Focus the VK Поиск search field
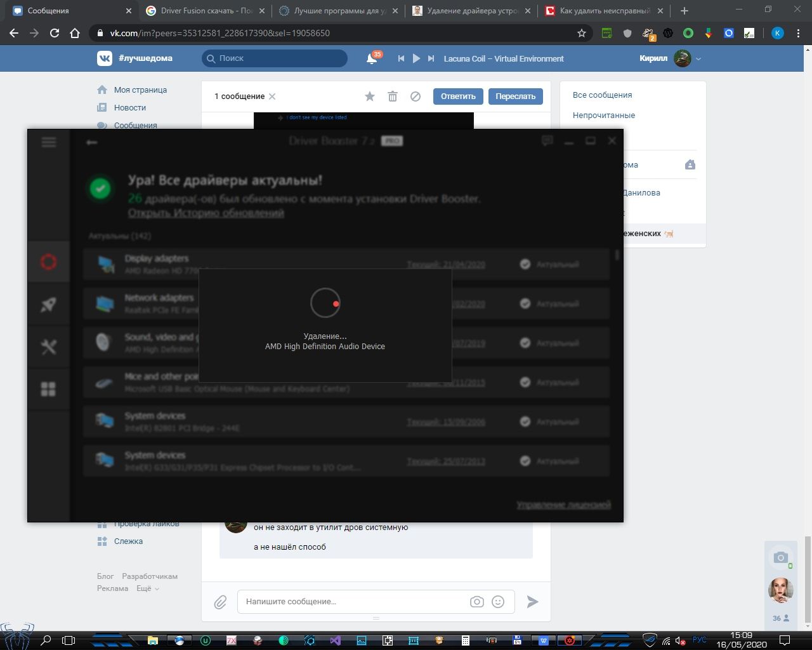The image size is (812, 650). click(275, 58)
